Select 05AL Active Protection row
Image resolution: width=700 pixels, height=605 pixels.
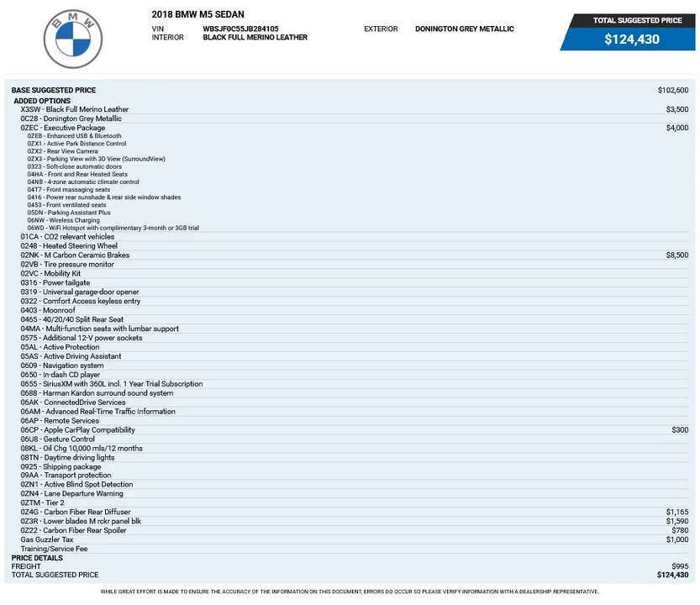[x=355, y=347]
